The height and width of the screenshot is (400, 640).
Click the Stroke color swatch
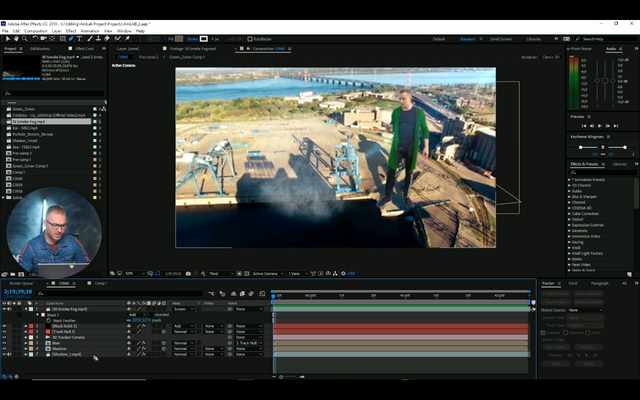pos(204,39)
